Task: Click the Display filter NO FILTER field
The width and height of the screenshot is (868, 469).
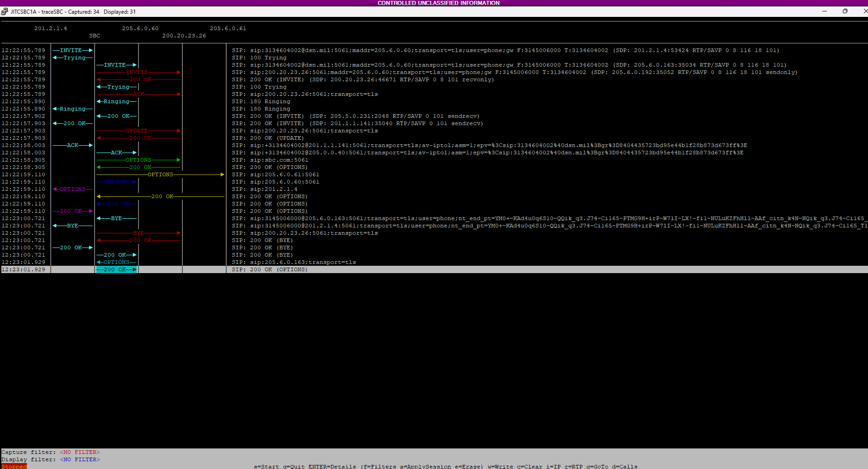Action: pyautogui.click(x=80, y=459)
